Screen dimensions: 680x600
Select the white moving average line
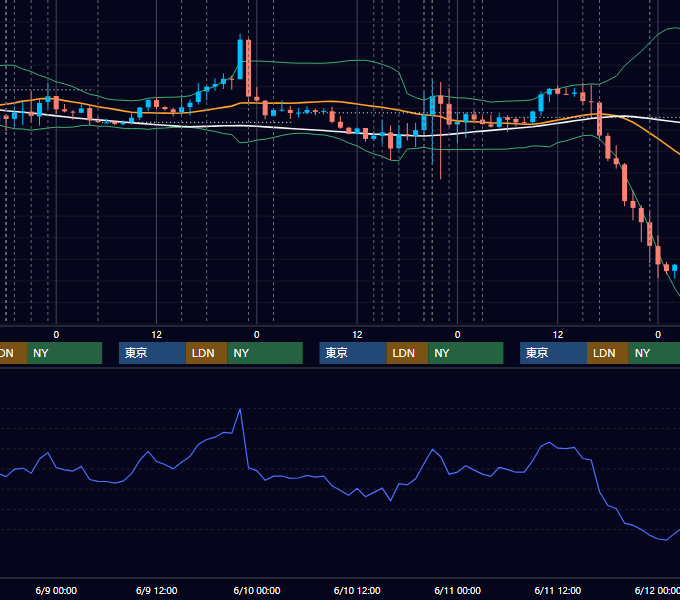tap(330, 130)
